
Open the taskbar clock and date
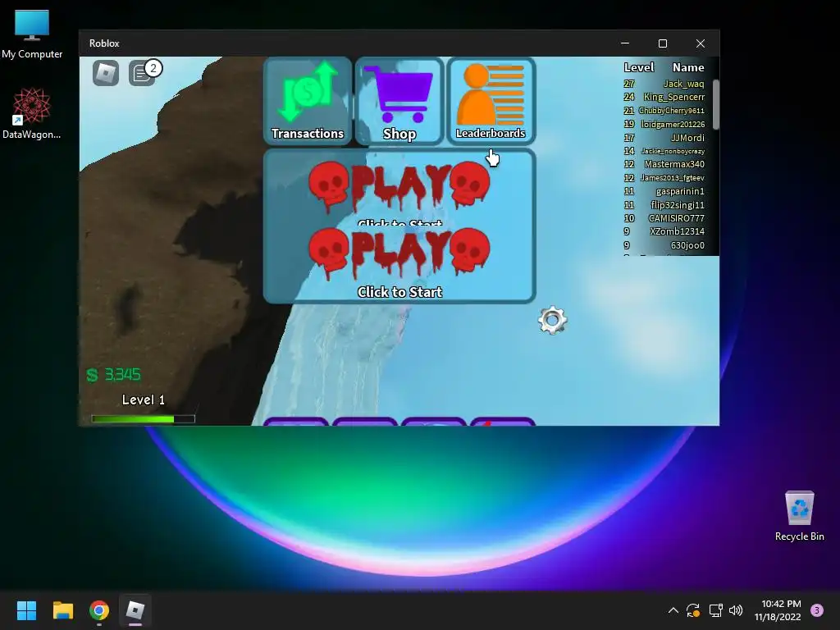(778, 610)
